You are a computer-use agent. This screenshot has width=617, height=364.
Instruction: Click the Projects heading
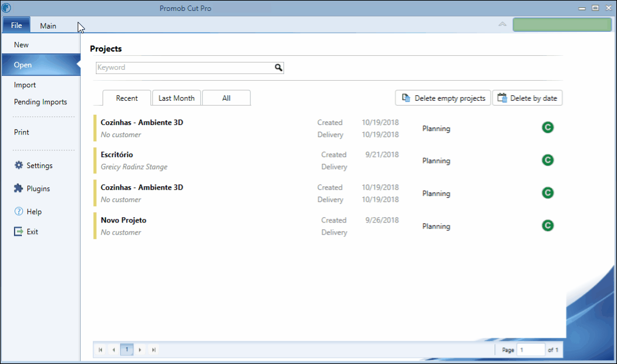(106, 49)
